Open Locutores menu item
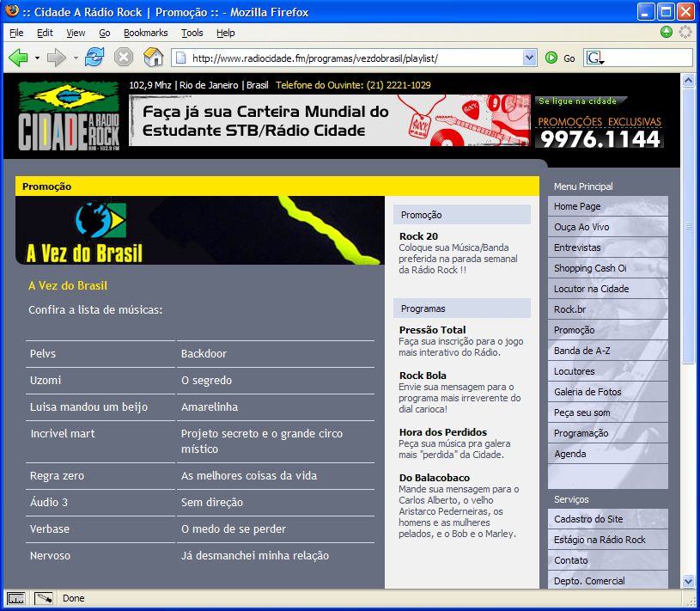Image resolution: width=700 pixels, height=611 pixels. point(607,371)
